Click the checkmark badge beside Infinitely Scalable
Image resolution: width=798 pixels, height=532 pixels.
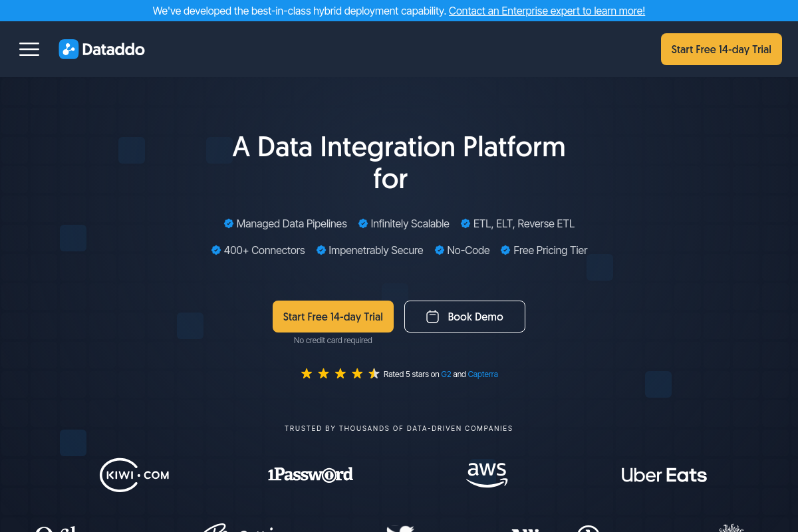[x=363, y=223]
